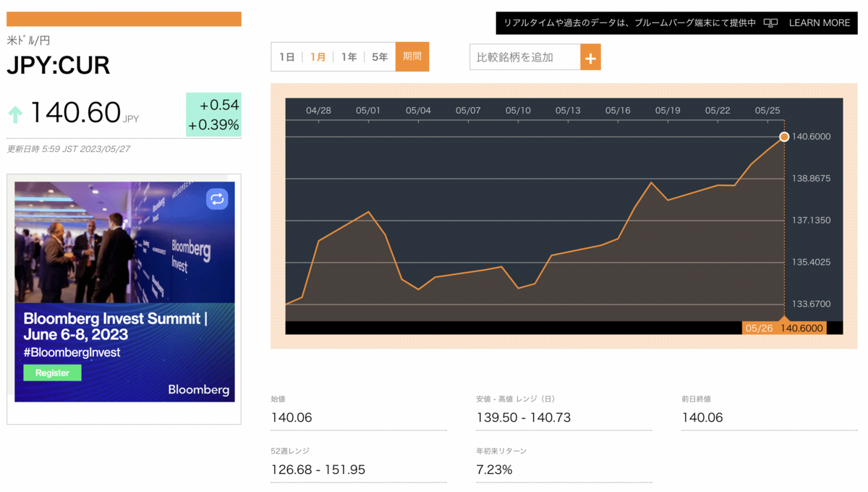Click the JPY:CUR ticker heading
Image resolution: width=868 pixels, height=492 pixels.
[x=59, y=66]
